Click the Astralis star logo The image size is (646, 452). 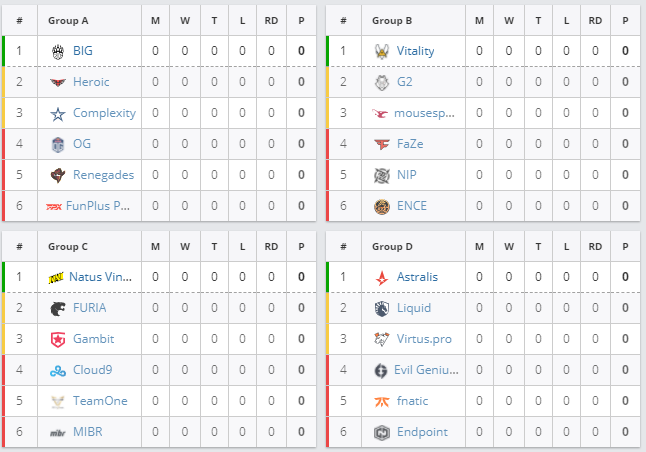pyautogui.click(x=382, y=278)
